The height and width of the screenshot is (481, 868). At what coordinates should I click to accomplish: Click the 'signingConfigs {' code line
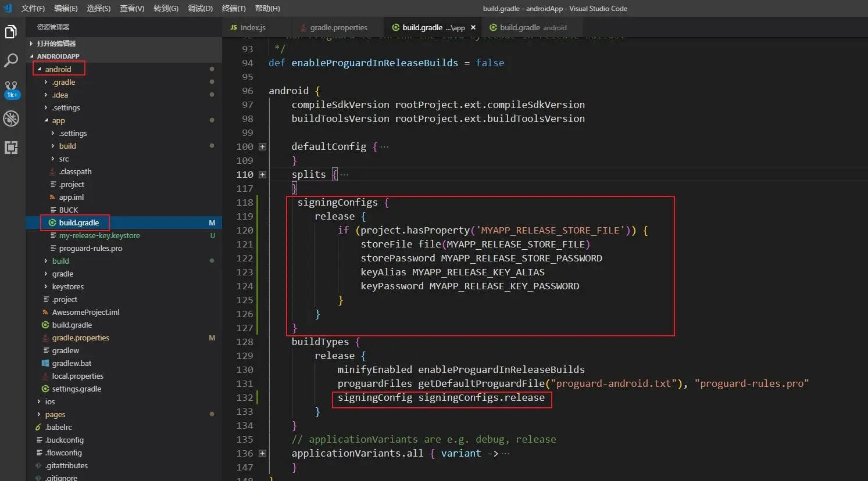(343, 203)
